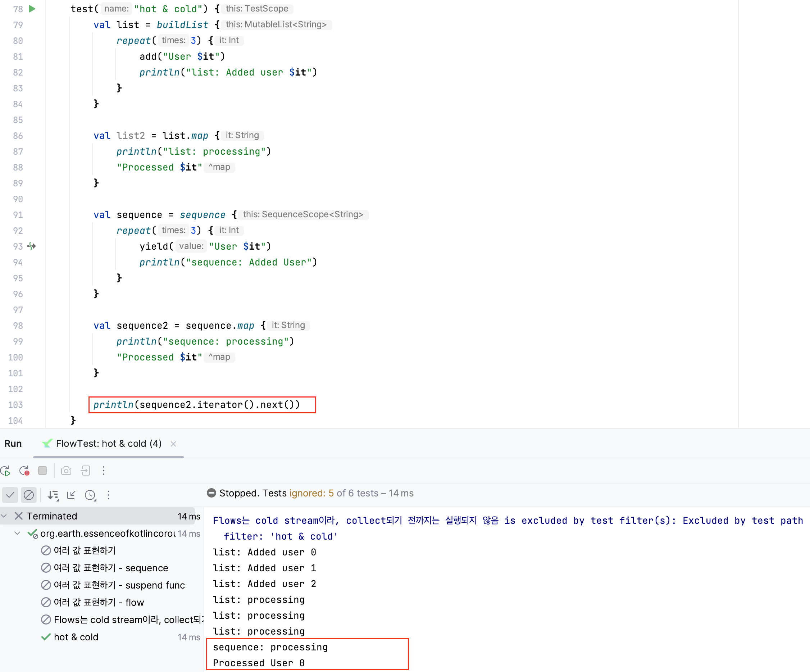Toggle Show Ignored tests filter
Screen dimensions: 810x672
coord(28,495)
